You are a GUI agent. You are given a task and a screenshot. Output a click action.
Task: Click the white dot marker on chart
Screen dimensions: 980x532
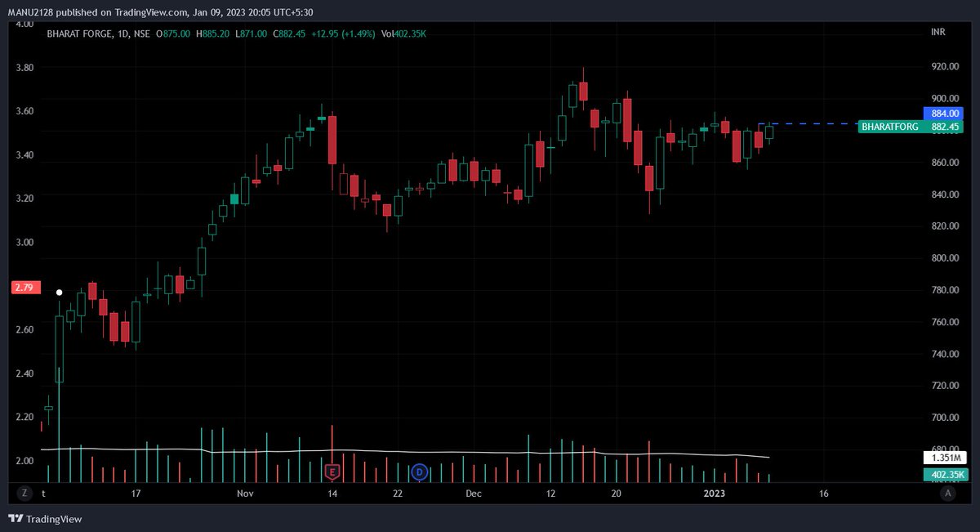(59, 293)
